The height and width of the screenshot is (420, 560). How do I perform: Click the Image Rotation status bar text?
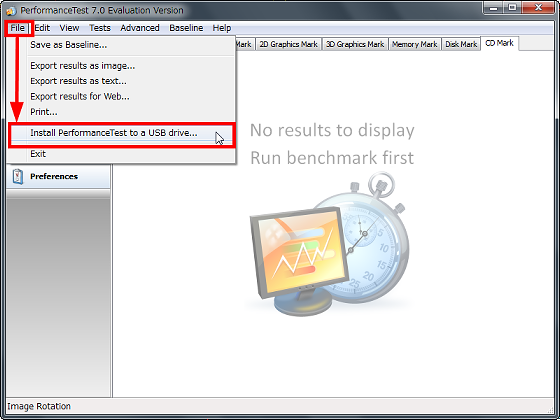(39, 406)
